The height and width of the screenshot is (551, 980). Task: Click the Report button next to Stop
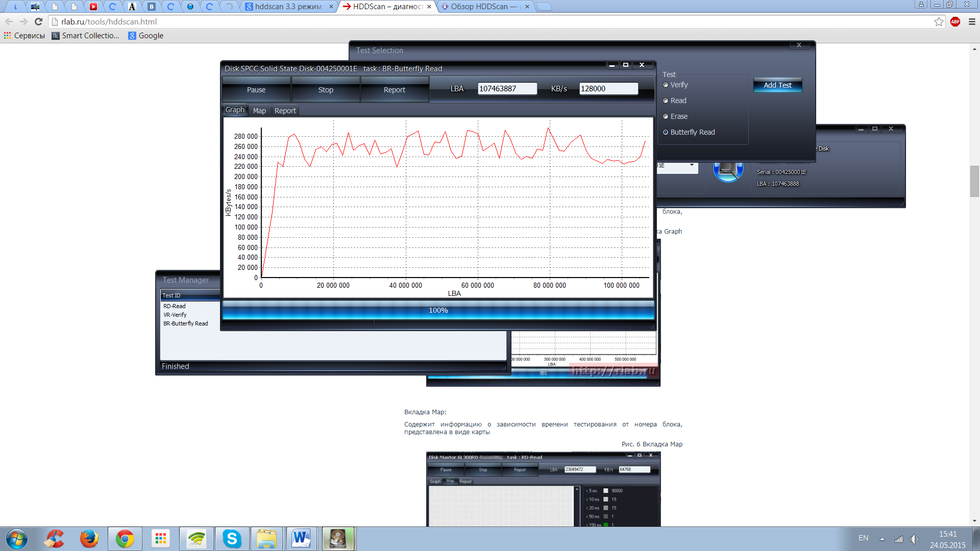pyautogui.click(x=395, y=90)
